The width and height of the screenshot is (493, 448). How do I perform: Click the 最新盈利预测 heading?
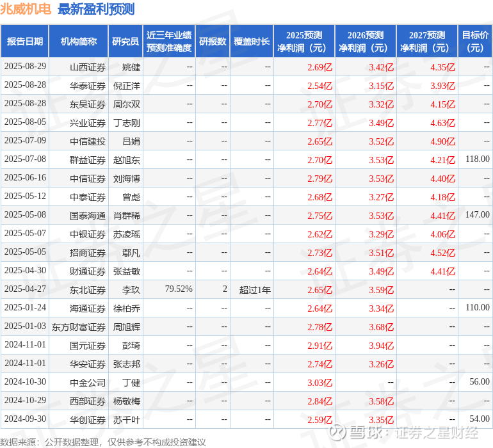click(x=96, y=9)
